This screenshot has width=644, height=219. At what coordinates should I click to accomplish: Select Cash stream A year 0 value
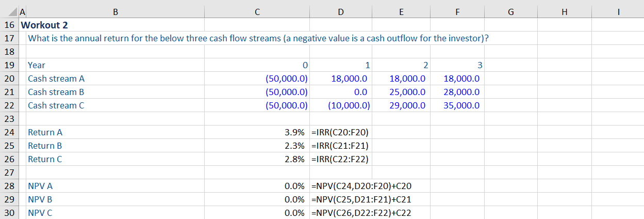pyautogui.click(x=286, y=79)
